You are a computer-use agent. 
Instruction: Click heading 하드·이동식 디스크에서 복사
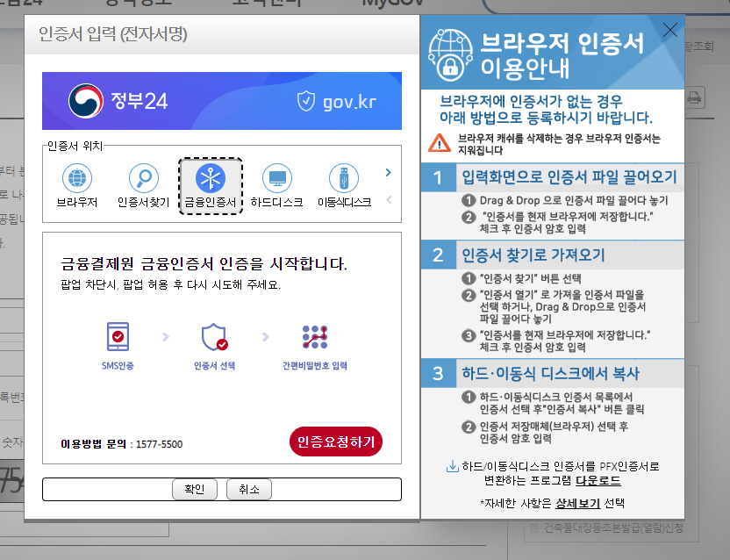coord(550,373)
